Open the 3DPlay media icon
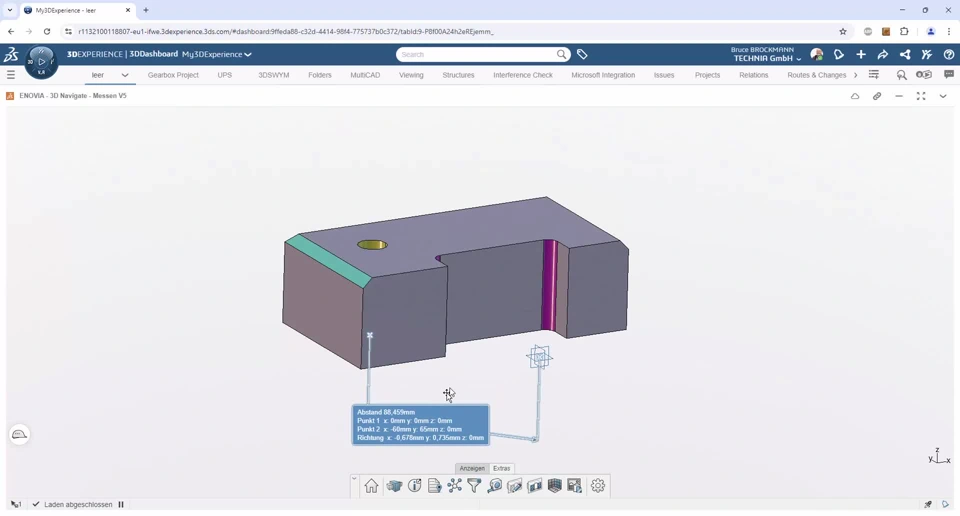This screenshot has height=516, width=960. pos(924,75)
